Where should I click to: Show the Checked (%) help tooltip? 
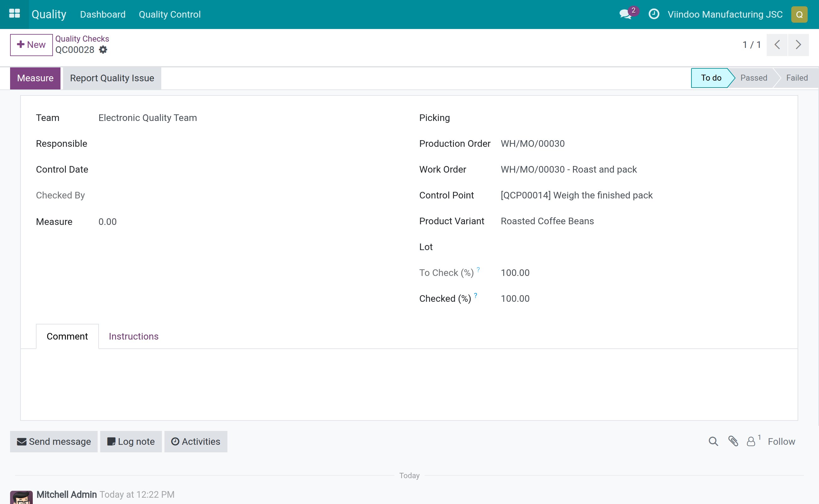tap(476, 295)
